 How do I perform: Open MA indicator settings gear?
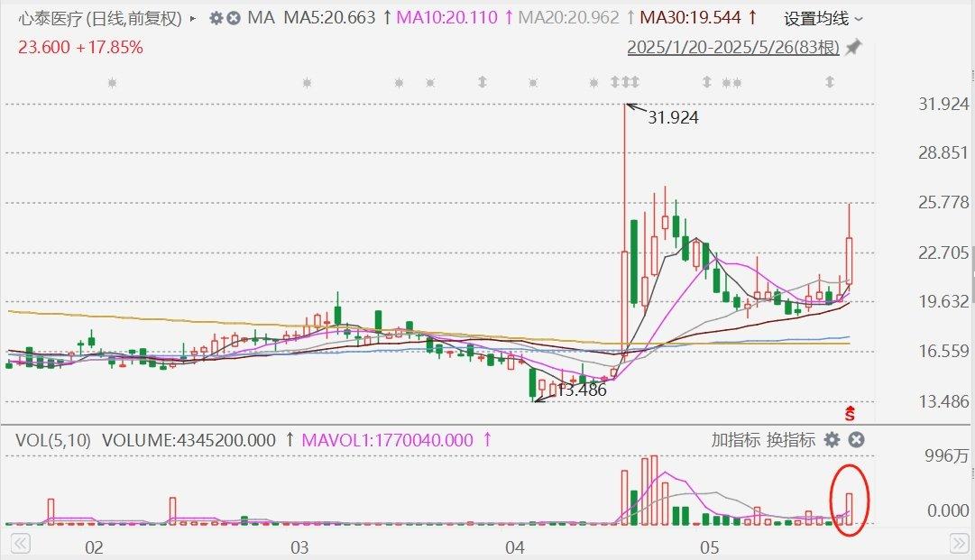point(216,18)
